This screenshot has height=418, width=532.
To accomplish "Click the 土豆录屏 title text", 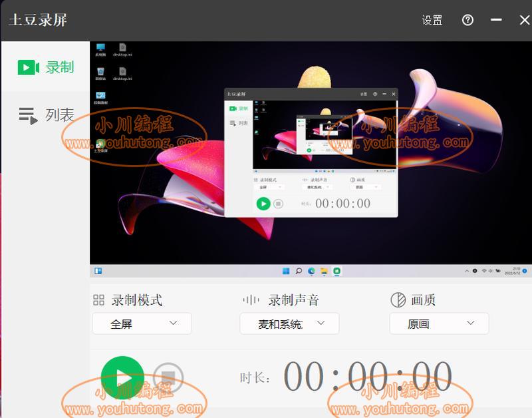I will (x=38, y=20).
